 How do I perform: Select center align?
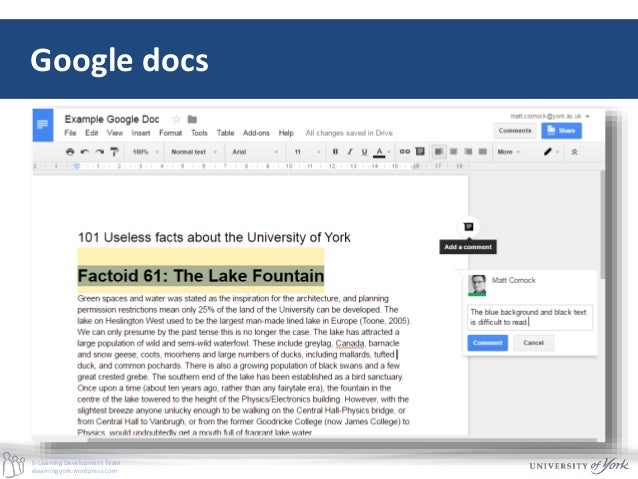click(x=453, y=151)
